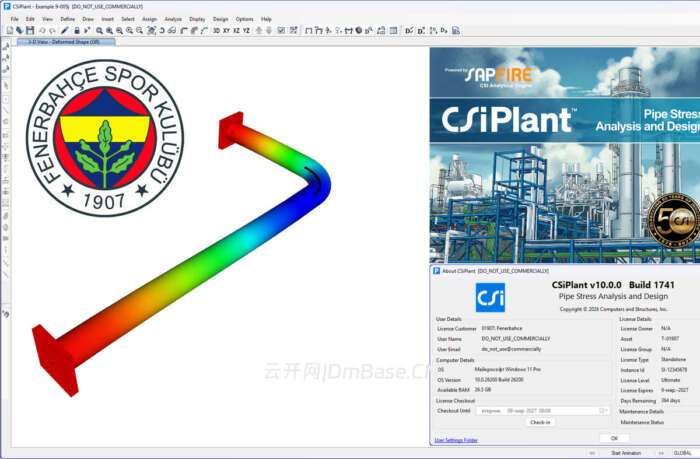Open the Edit menu
This screenshot has width=700, height=459.
tap(30, 19)
